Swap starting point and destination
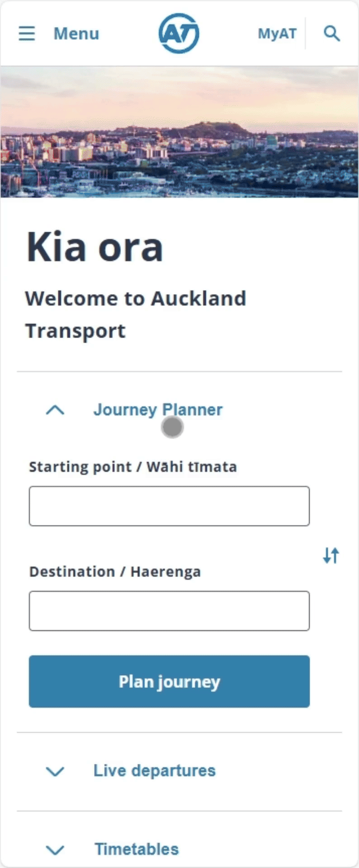The height and width of the screenshot is (868, 359). (331, 555)
